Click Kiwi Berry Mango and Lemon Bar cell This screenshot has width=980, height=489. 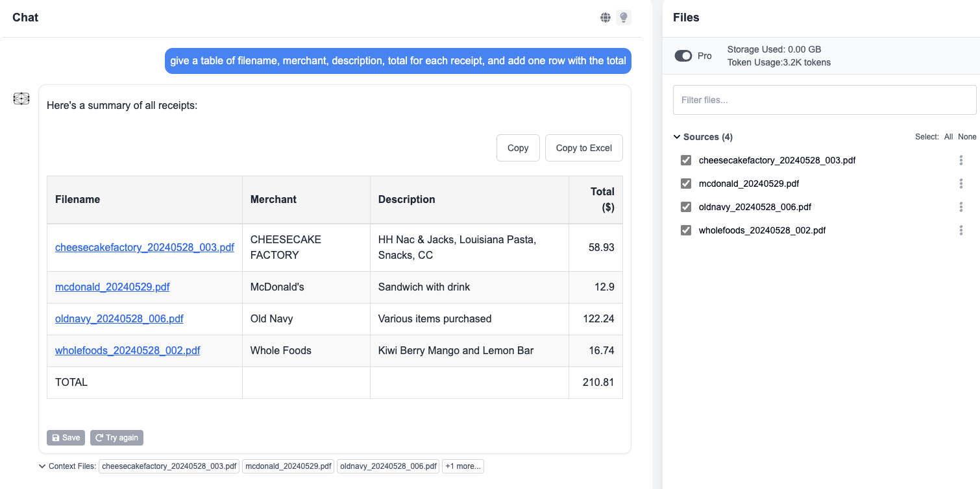tap(469, 350)
